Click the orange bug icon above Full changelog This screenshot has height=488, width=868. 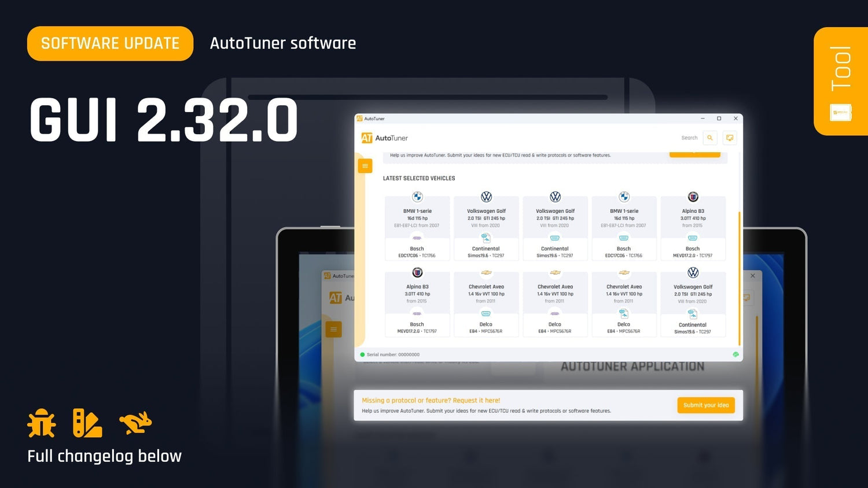tap(42, 423)
